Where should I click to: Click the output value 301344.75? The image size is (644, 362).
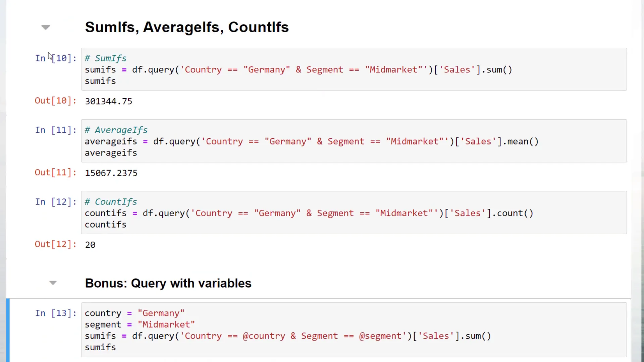(109, 101)
